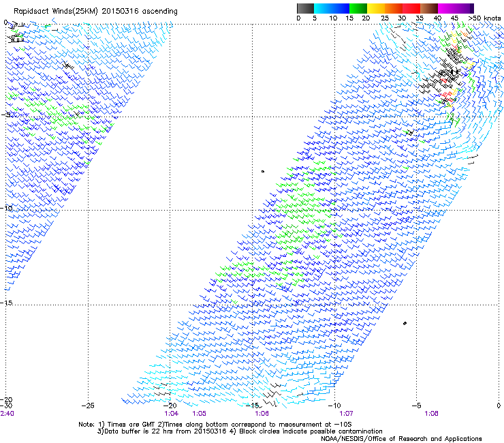Screen dimensions: 504x443
Task: Pick the orange 25-30 knots legend segment
Action: [x=394, y=8]
